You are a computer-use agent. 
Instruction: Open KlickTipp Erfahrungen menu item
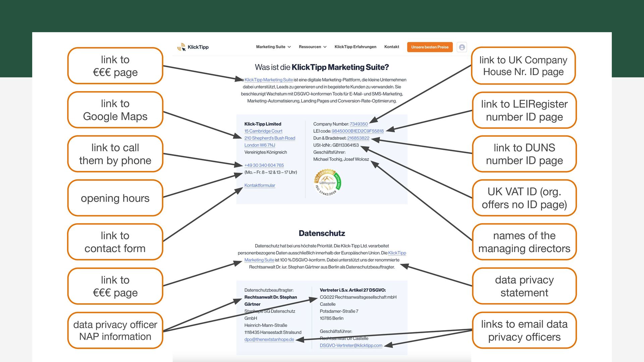(355, 47)
